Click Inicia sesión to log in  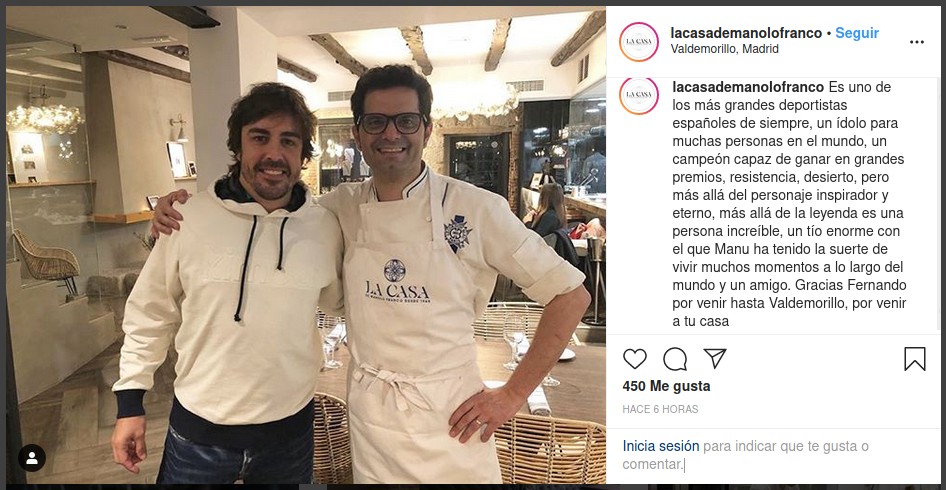pyautogui.click(x=661, y=447)
